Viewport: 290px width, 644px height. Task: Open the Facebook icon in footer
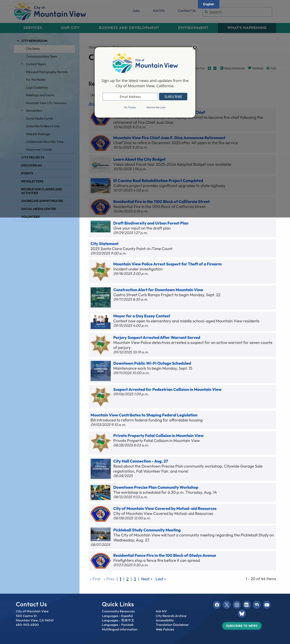[x=217, y=605]
